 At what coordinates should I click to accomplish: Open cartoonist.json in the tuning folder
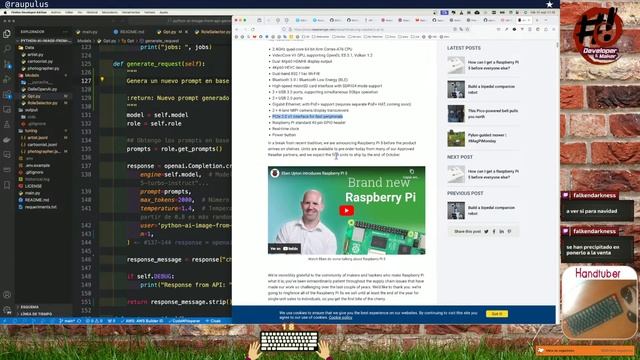(x=42, y=144)
